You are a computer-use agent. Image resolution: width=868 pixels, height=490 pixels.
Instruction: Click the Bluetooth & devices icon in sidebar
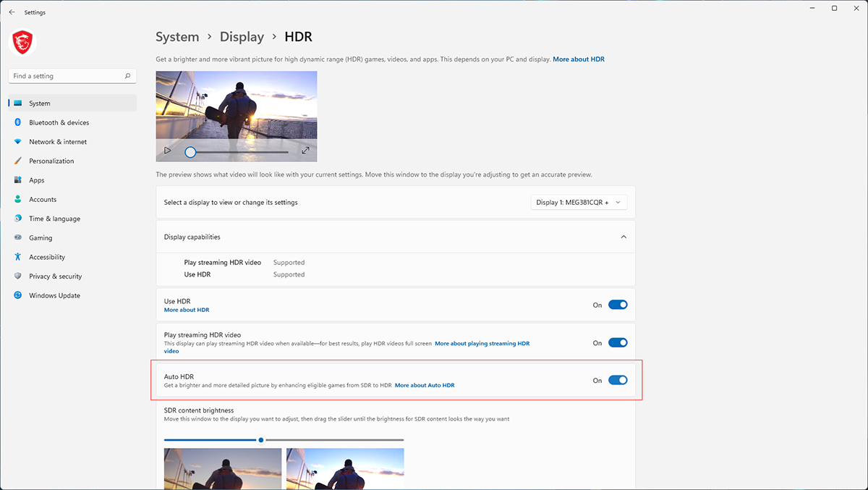[18, 123]
